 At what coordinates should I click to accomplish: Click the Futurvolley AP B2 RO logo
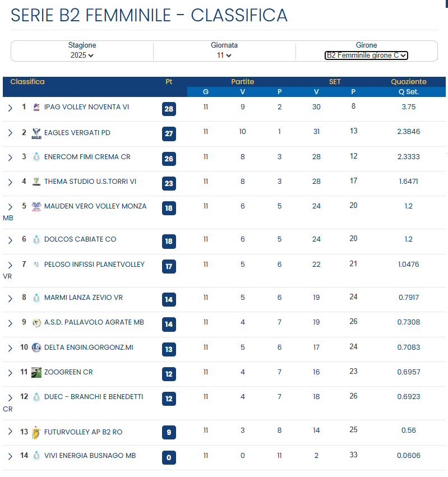click(36, 432)
